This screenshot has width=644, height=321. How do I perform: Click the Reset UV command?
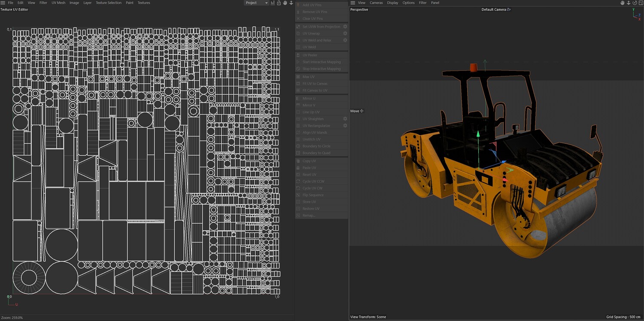[322, 175]
